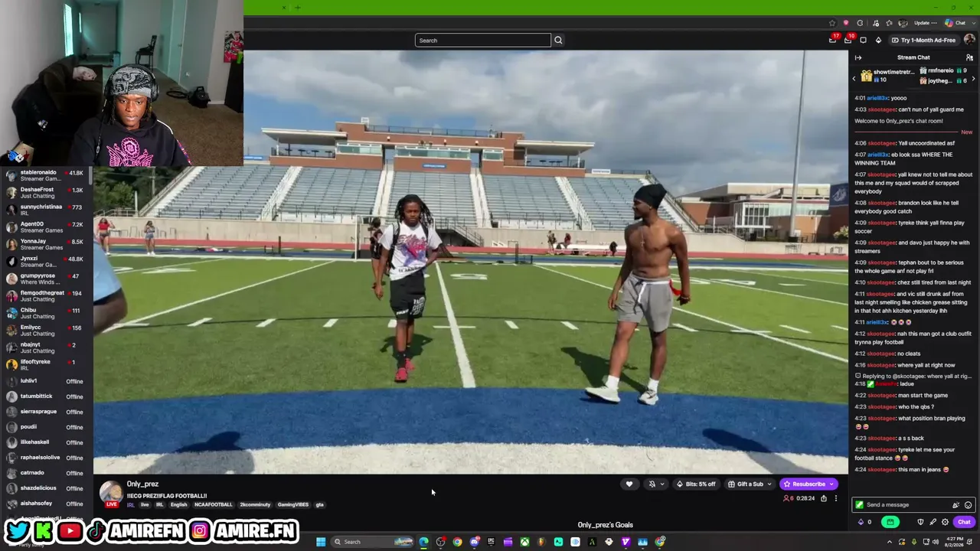Open Xbox app from the taskbar
The image size is (980, 551).
[x=524, y=542]
